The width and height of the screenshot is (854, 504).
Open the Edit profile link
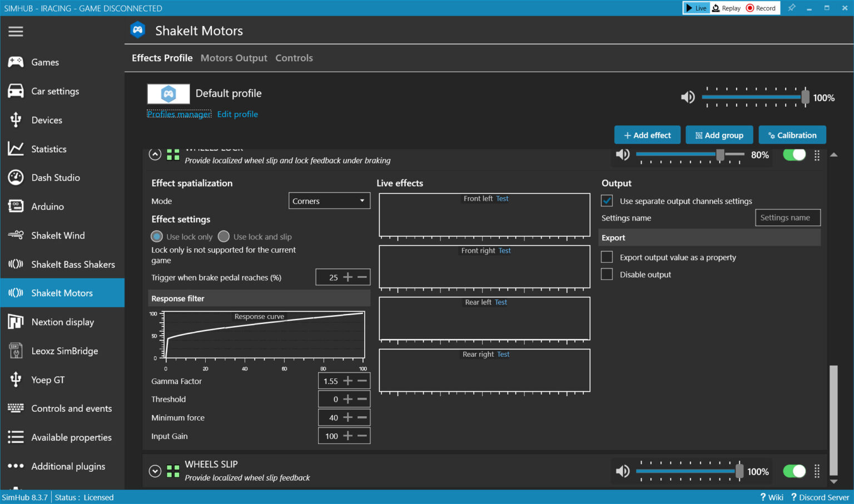pyautogui.click(x=237, y=114)
